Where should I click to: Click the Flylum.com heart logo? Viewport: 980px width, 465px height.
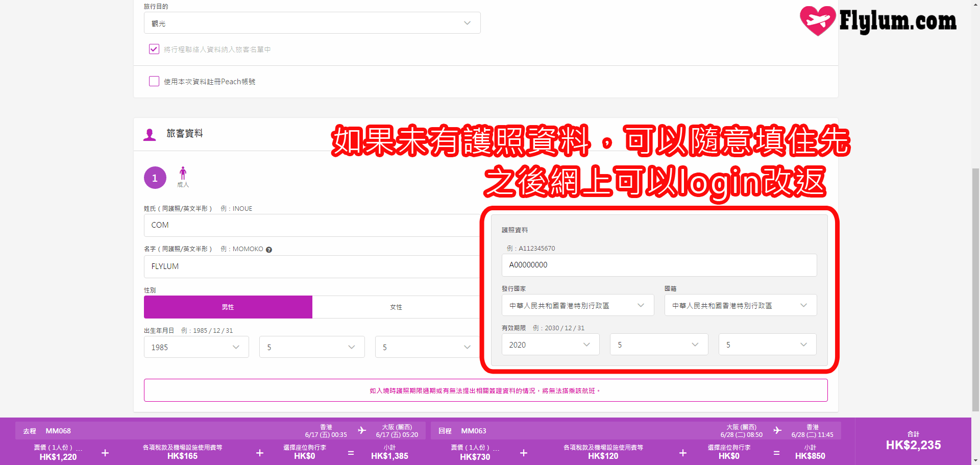[x=817, y=21]
